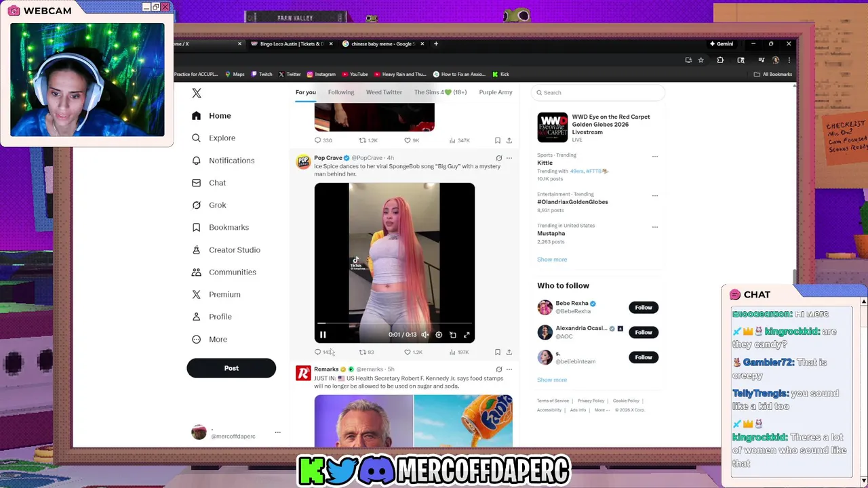Screen dimensions: 868x488
Task: Follow Alexandria Ocasio-Cortez
Action: (x=644, y=332)
